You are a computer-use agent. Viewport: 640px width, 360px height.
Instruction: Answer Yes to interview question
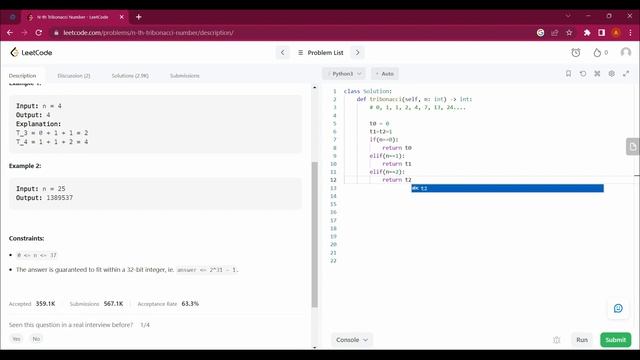(16, 339)
